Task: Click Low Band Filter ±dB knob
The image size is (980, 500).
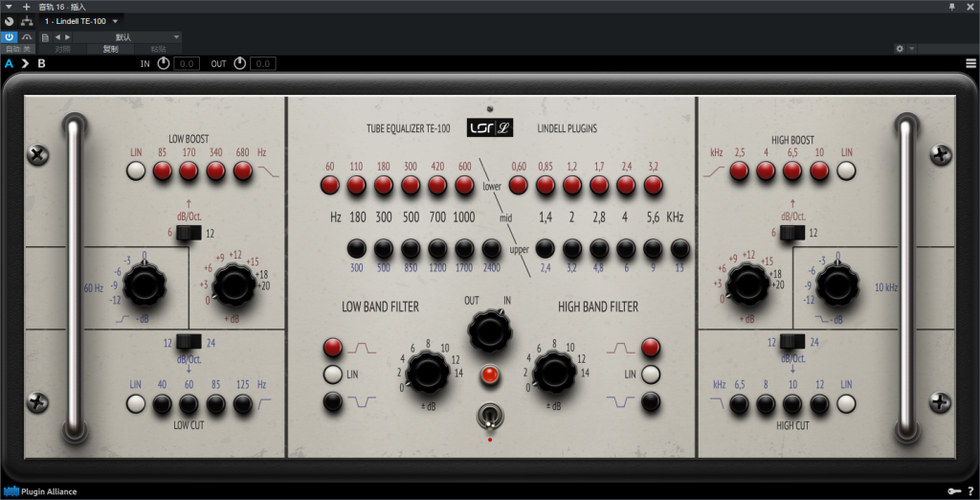Action: pos(428,373)
